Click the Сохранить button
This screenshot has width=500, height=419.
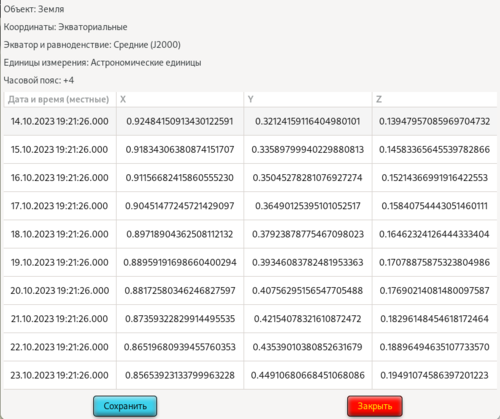click(x=125, y=406)
